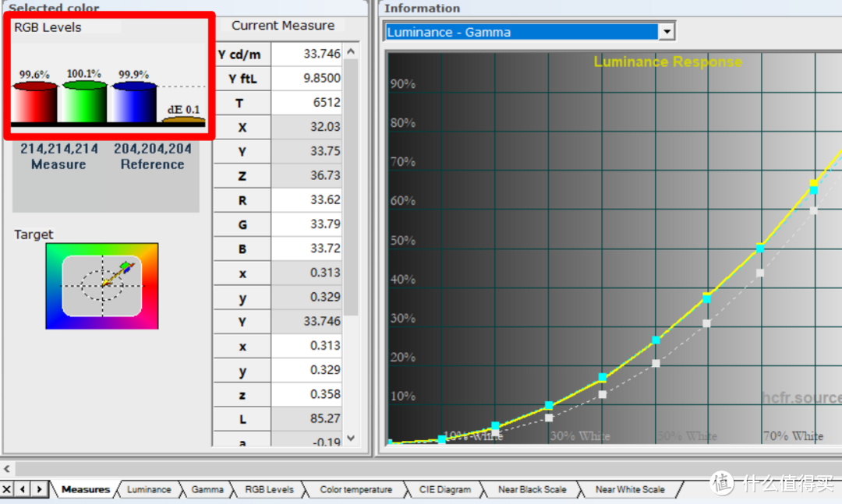Click the red RGB level cylinder
Screen dimensions: 842x504
[x=35, y=103]
